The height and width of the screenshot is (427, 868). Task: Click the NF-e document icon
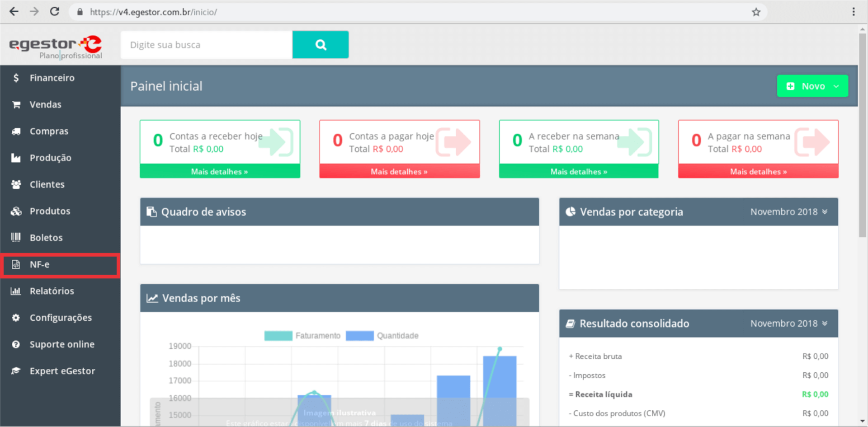tap(16, 264)
